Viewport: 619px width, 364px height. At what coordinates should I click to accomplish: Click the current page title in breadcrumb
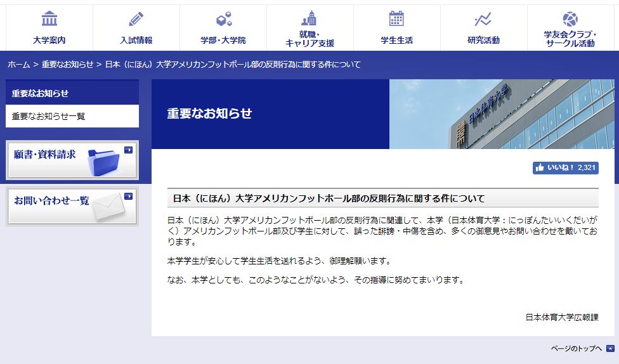coord(233,64)
